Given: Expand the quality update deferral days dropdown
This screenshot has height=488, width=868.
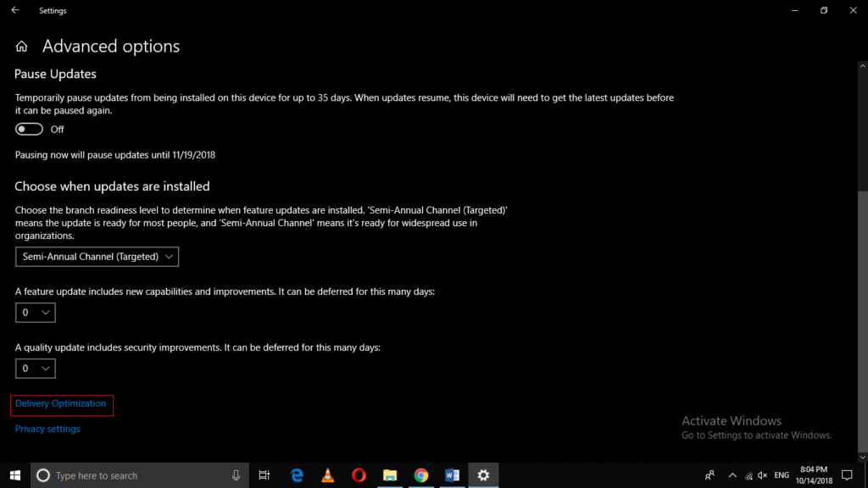Looking at the screenshot, I should click(36, 369).
